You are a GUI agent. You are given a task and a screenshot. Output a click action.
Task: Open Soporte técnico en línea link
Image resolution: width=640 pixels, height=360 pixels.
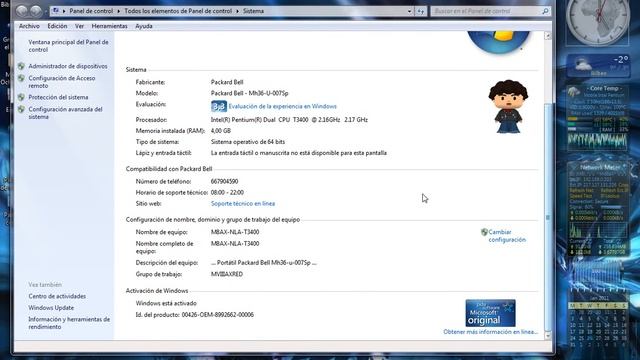click(243, 204)
